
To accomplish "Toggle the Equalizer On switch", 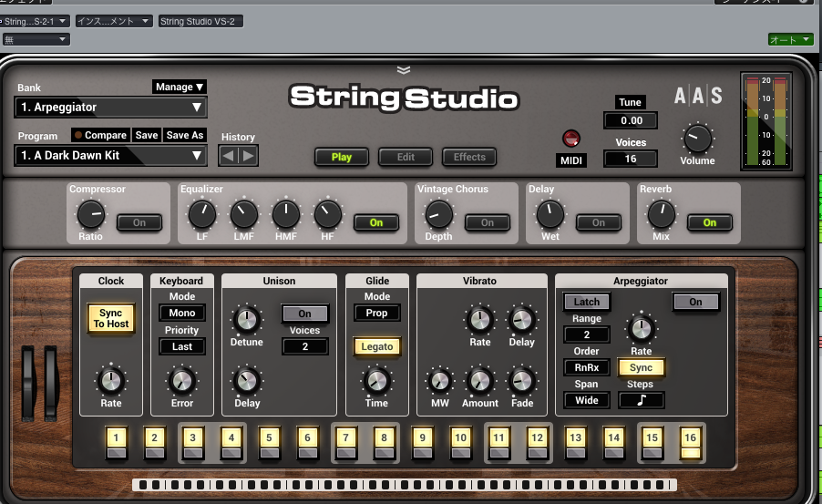I will point(376,222).
